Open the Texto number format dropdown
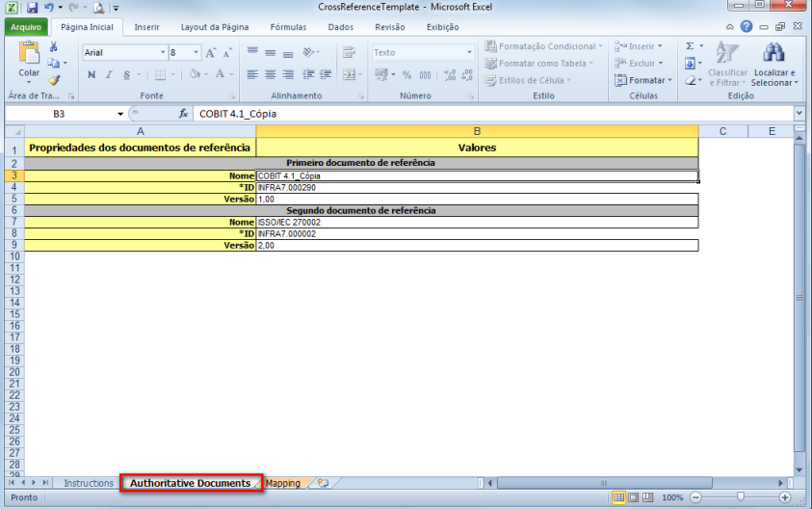 point(469,52)
